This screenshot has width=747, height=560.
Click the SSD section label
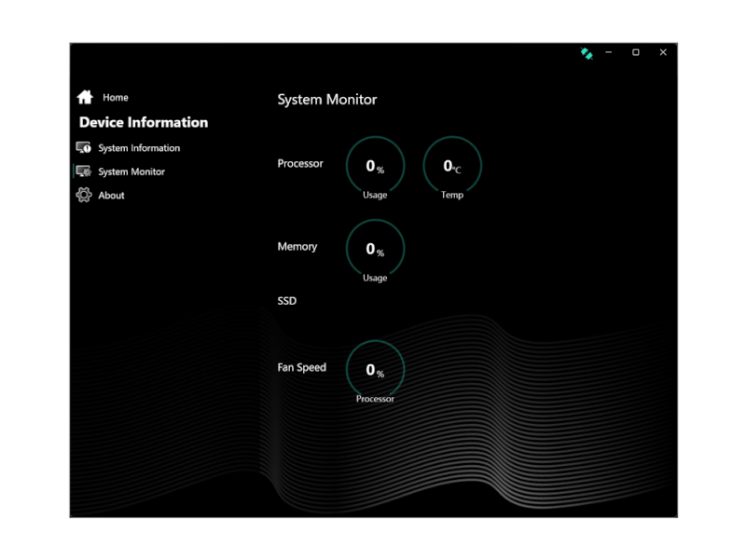point(287,301)
